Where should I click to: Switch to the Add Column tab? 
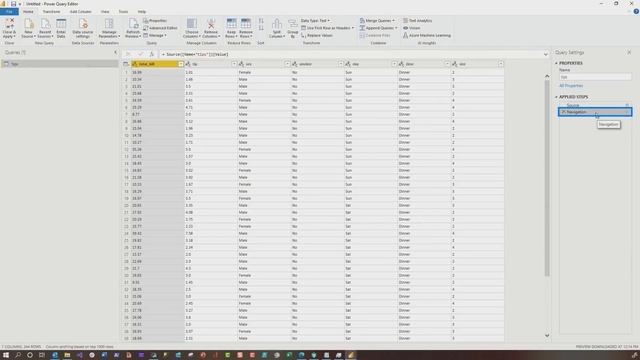(x=80, y=12)
